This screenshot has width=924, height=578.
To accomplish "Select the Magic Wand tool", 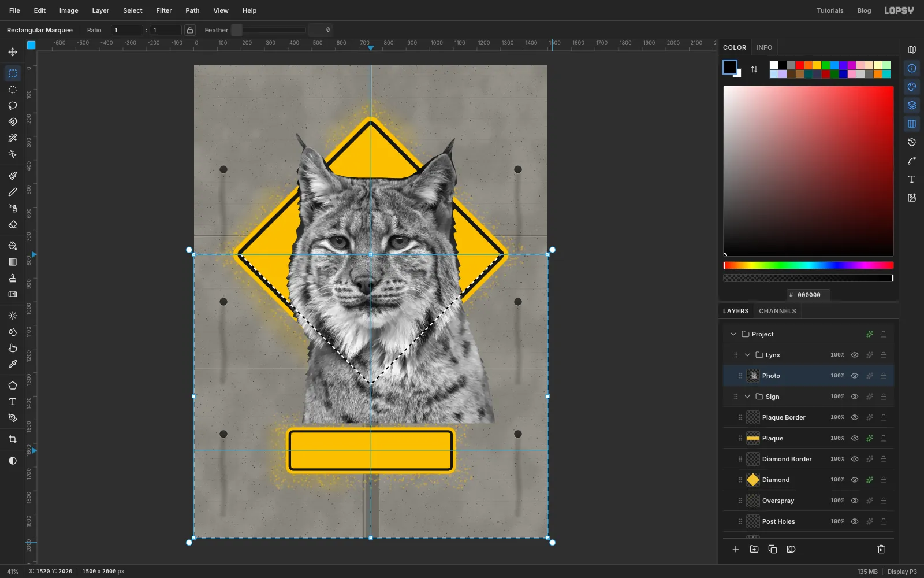I will click(13, 138).
